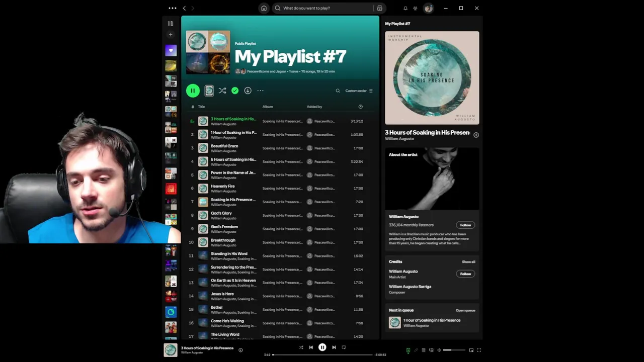Connect to a device icon
The width and height of the screenshot is (644, 362).
point(431,350)
